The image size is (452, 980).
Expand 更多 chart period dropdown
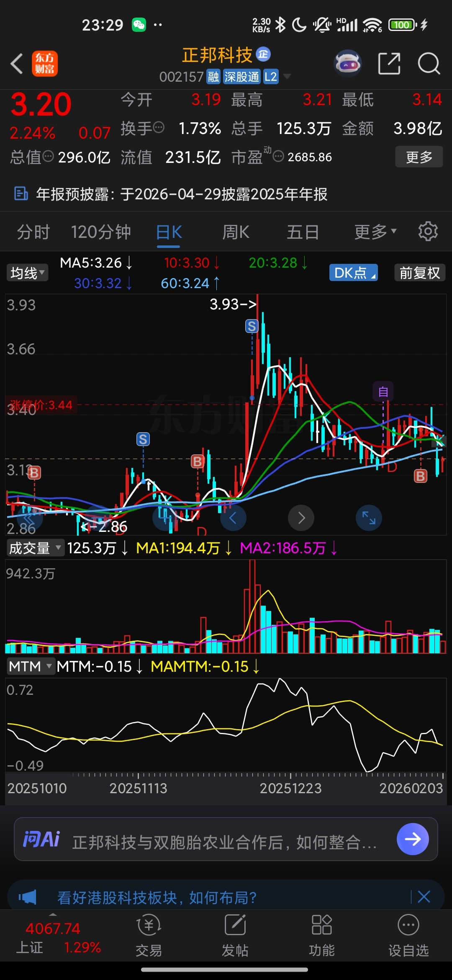[375, 232]
